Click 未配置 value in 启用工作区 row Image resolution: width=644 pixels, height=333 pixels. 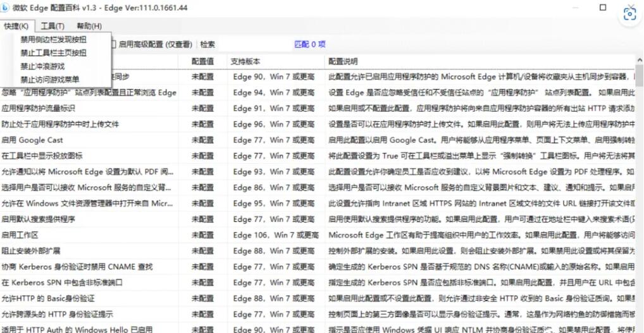point(202,236)
